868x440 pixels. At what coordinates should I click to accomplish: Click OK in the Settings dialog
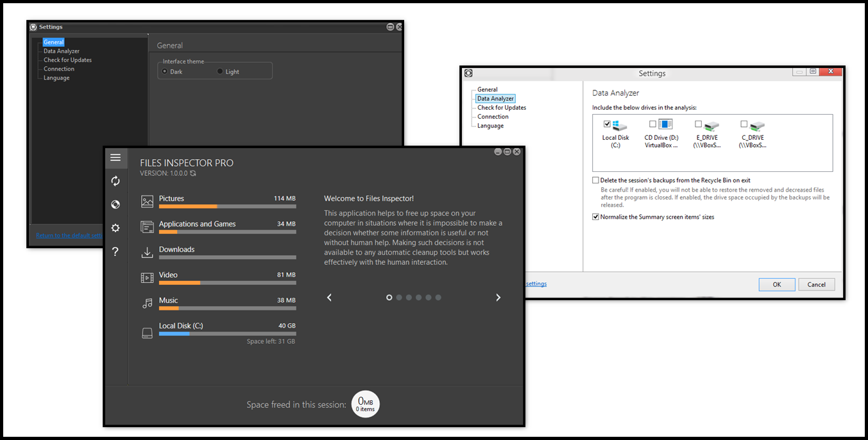click(x=777, y=285)
